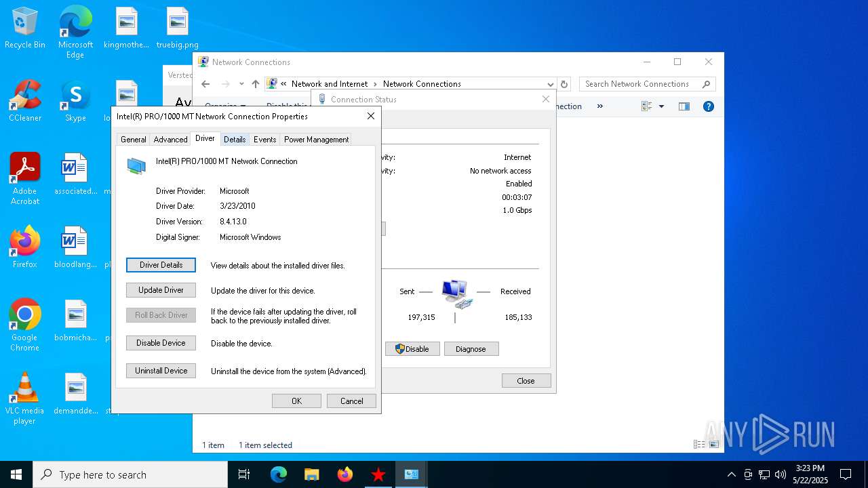
Task: Switch to the Details tab
Action: (x=235, y=140)
